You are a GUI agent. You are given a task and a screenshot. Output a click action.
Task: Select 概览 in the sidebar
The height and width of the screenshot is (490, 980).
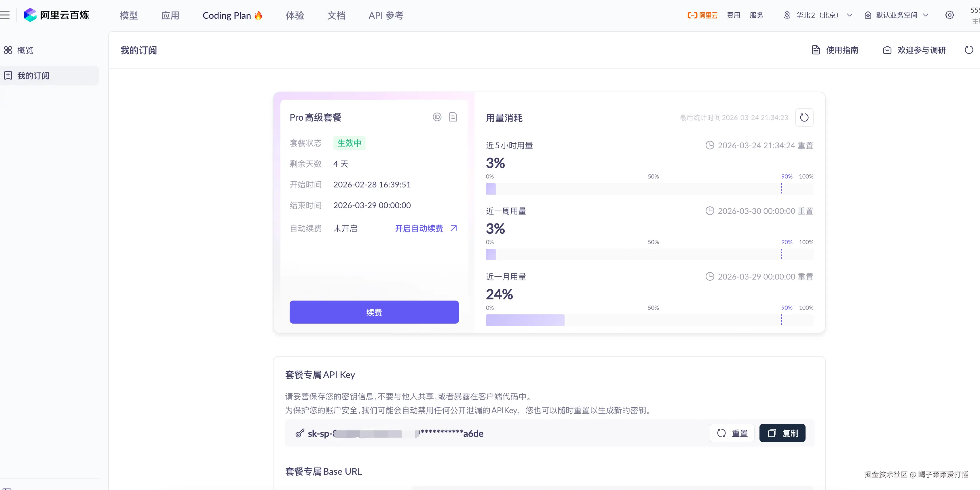pyautogui.click(x=25, y=50)
